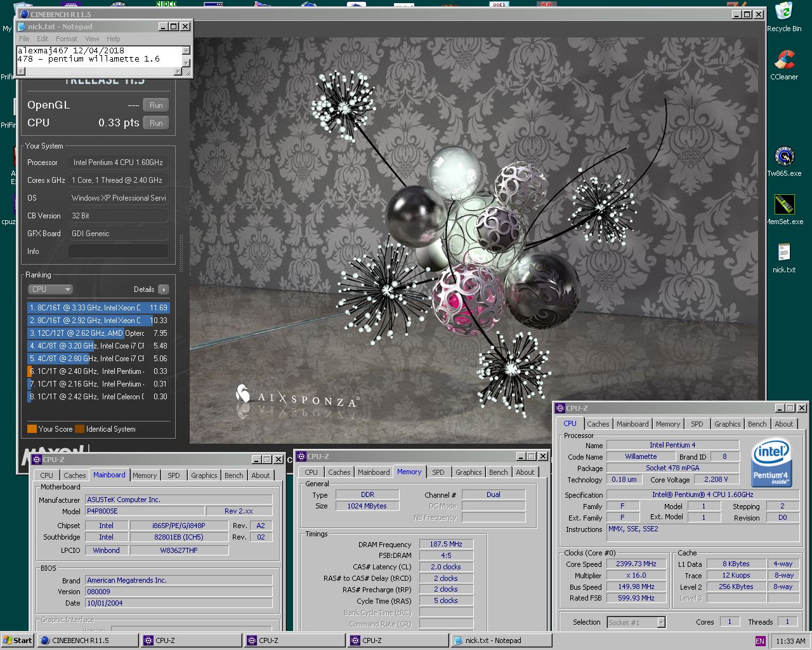The width and height of the screenshot is (812, 650).
Task: Click the P4P800SE model field
Action: click(x=145, y=511)
